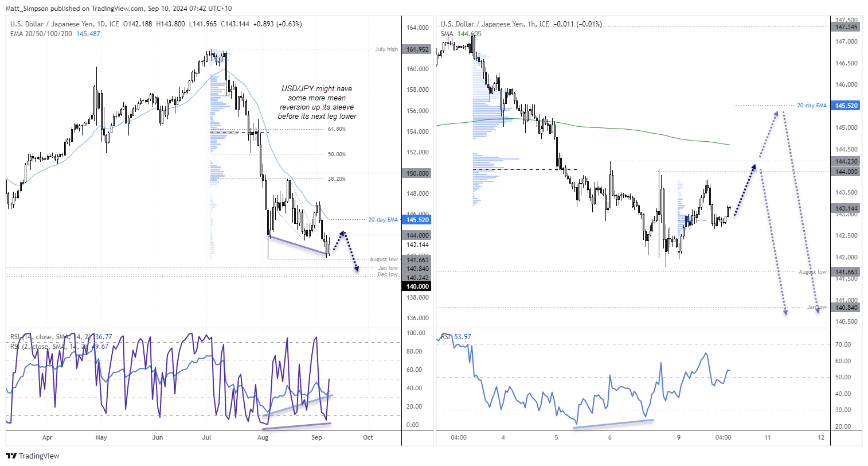The image size is (868, 466).
Task: Click the 'July high' line label
Action: point(386,49)
